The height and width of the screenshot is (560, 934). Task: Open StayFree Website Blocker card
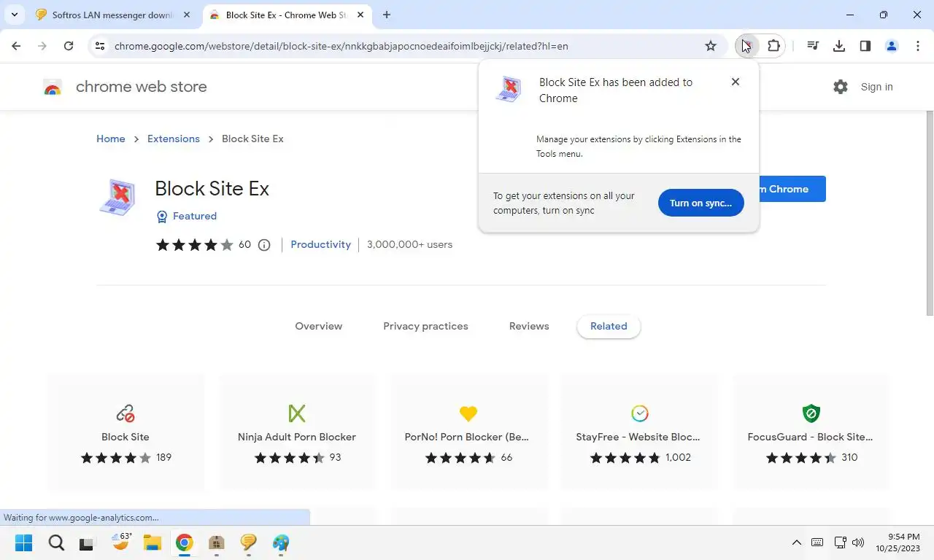tap(639, 432)
